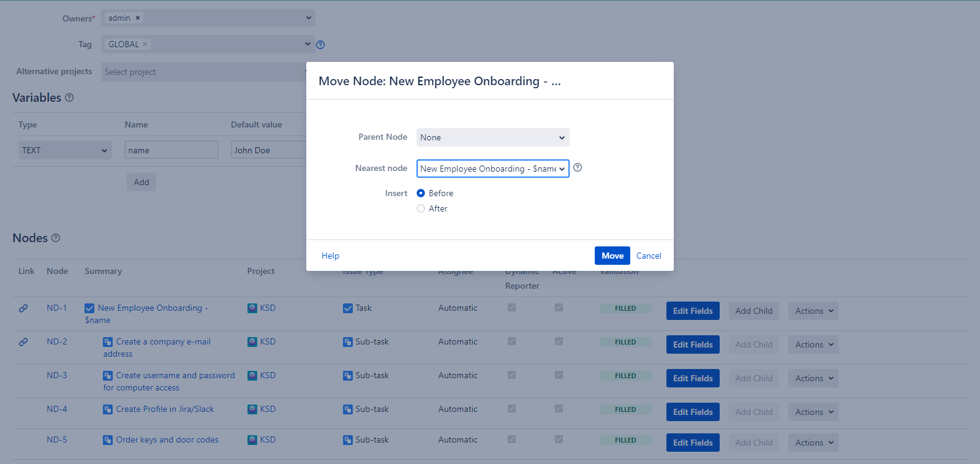Remove the admin owner with its x icon
This screenshot has height=464, width=980.
pos(138,18)
